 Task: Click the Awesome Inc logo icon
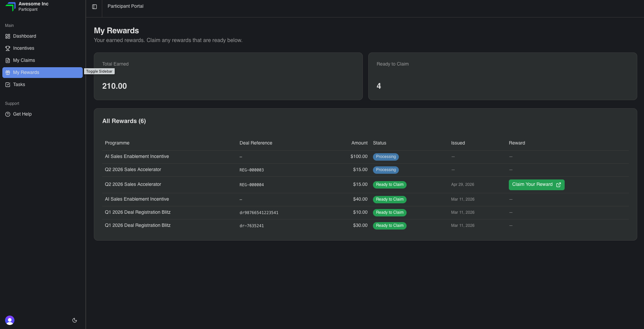10,6
